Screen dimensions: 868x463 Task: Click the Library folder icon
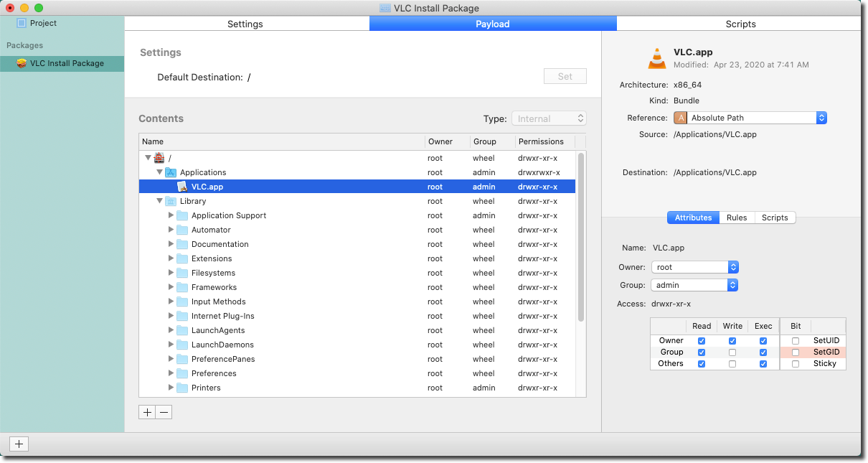coord(171,201)
